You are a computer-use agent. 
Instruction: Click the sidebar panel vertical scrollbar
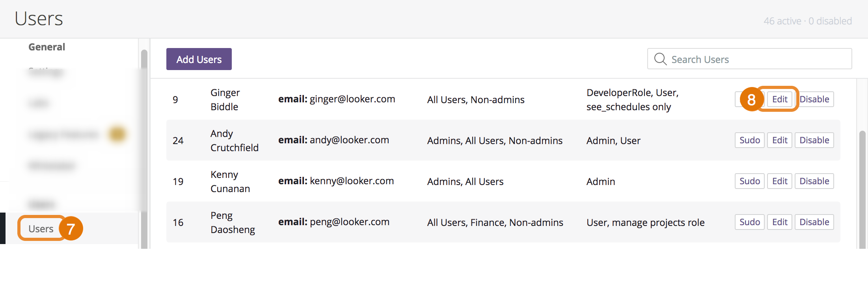click(144, 150)
